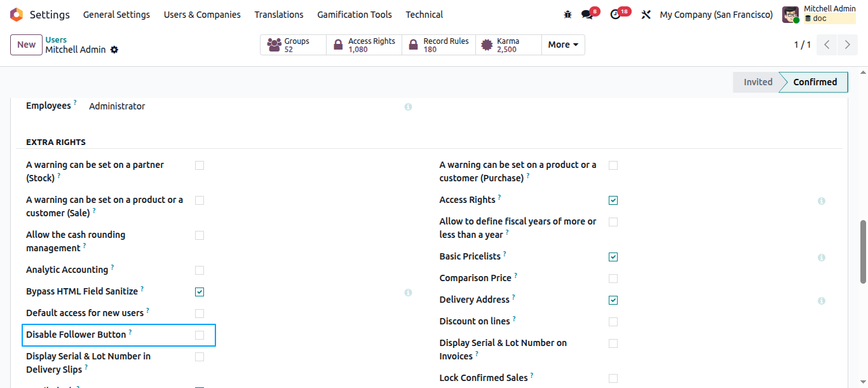Click the Odoo Settings app logo
This screenshot has width=868, height=388.
17,14
